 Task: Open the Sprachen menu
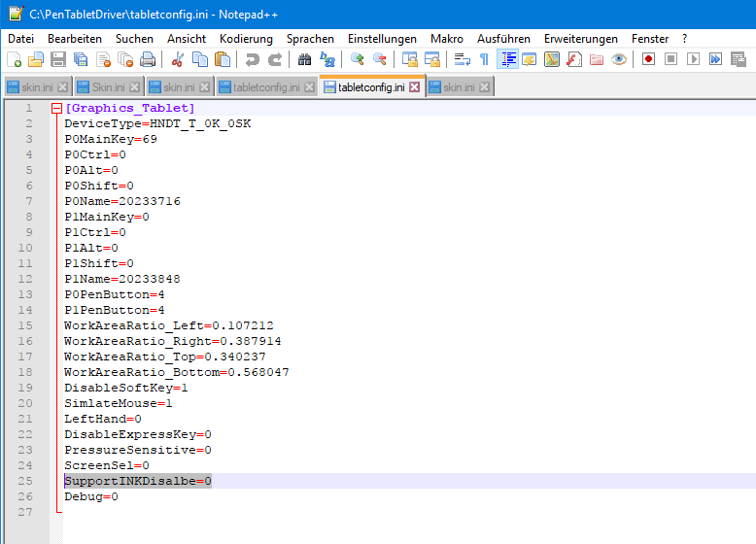[311, 39]
